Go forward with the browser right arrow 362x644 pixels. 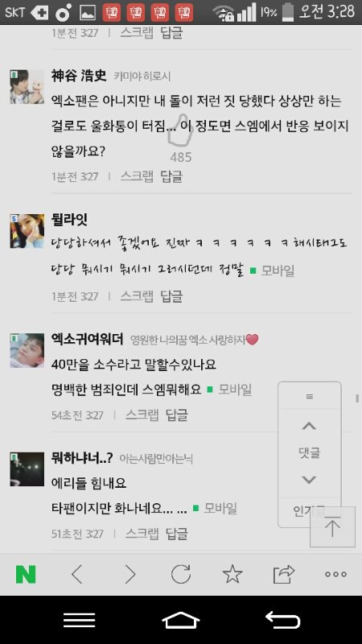tap(130, 574)
